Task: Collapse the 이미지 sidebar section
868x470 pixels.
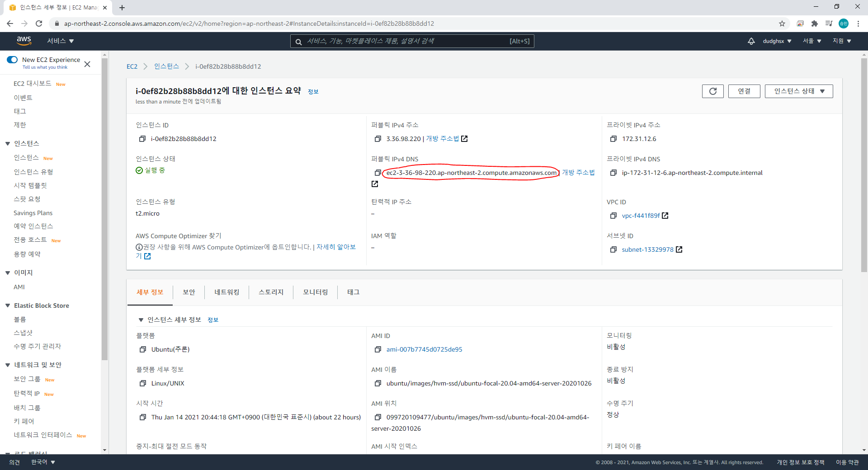Action: point(8,273)
